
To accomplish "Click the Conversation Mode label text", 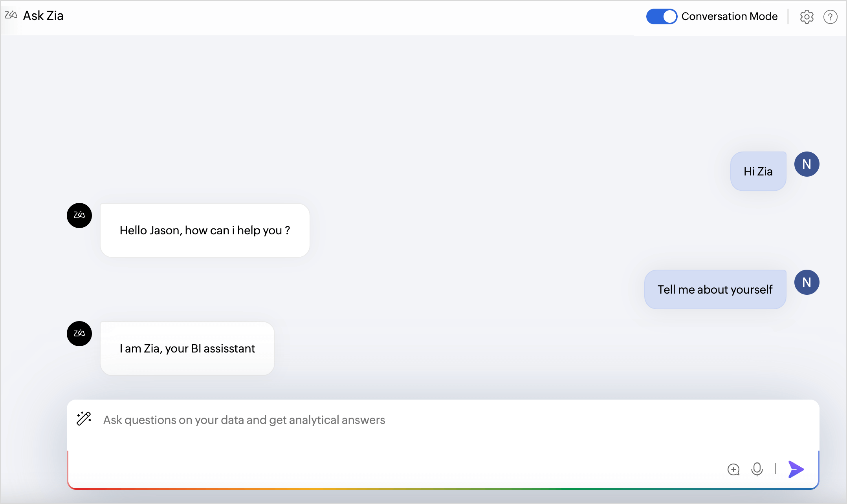I will pos(729,16).
